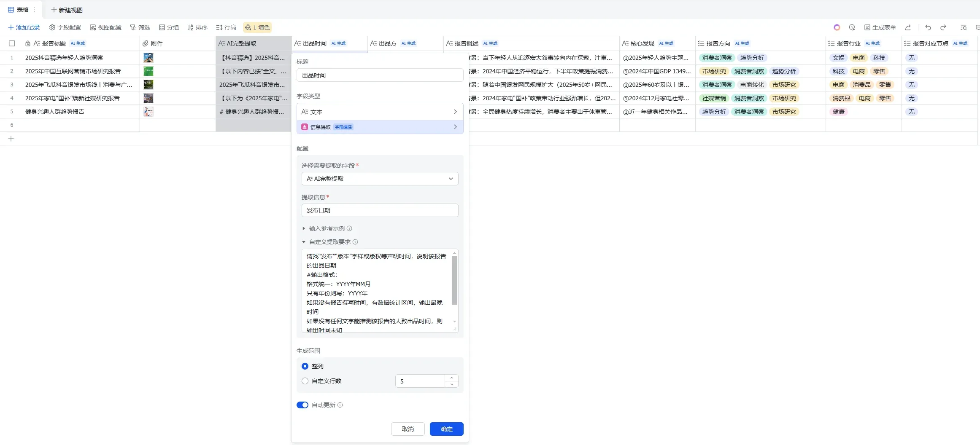This screenshot has width=980, height=445.
Task: Click the 提取信息 input containing 发布日期
Action: [x=379, y=210]
